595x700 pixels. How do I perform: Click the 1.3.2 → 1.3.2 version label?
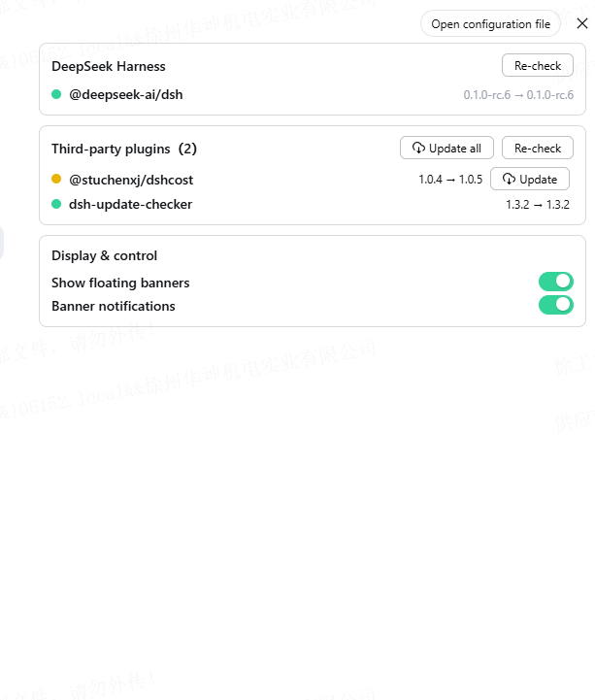coord(538,205)
